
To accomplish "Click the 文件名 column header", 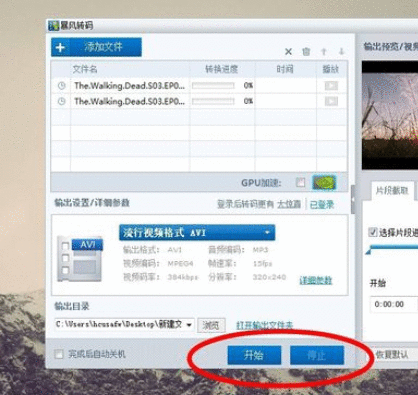I will (x=85, y=69).
